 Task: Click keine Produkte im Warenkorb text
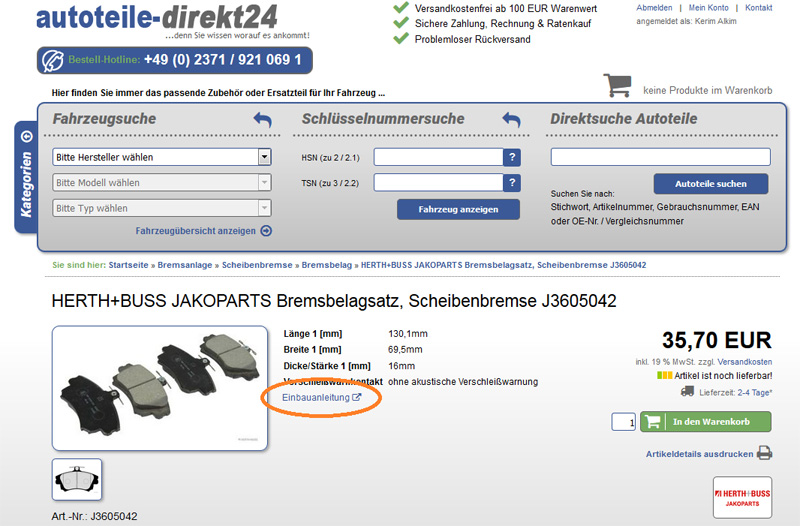(708, 90)
